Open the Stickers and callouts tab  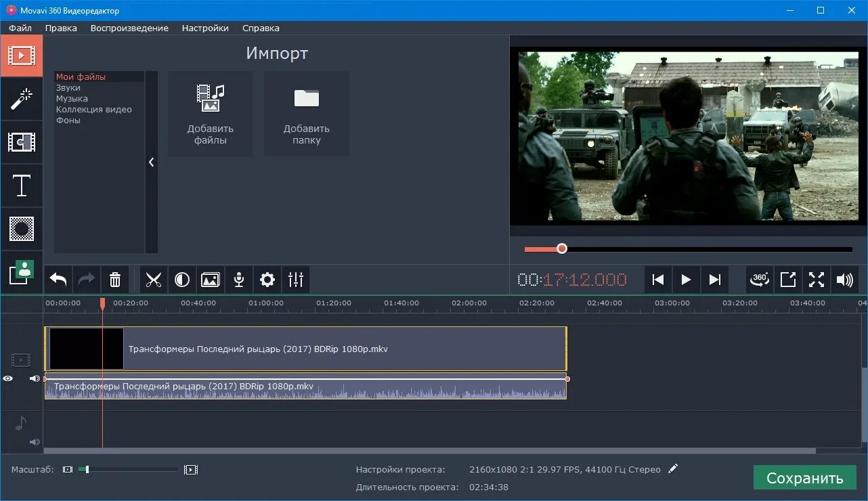pos(21,271)
